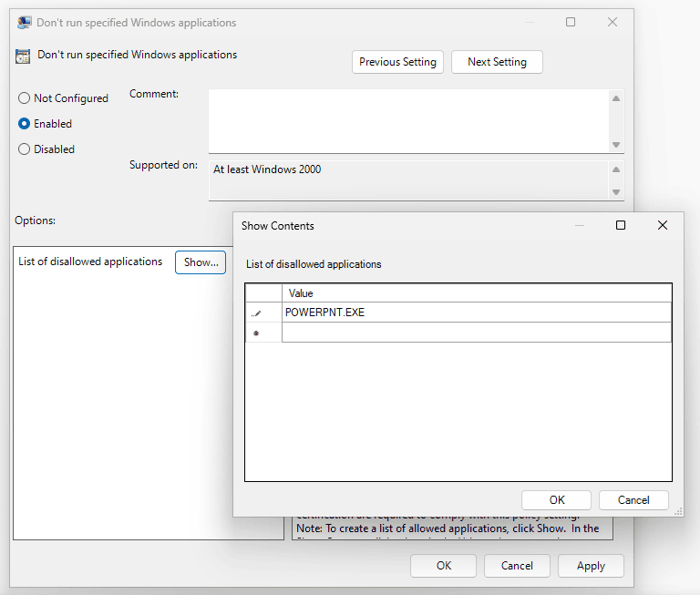Select the pencil row marker beside POWERPNT.EXE
700x595 pixels.
click(x=256, y=313)
